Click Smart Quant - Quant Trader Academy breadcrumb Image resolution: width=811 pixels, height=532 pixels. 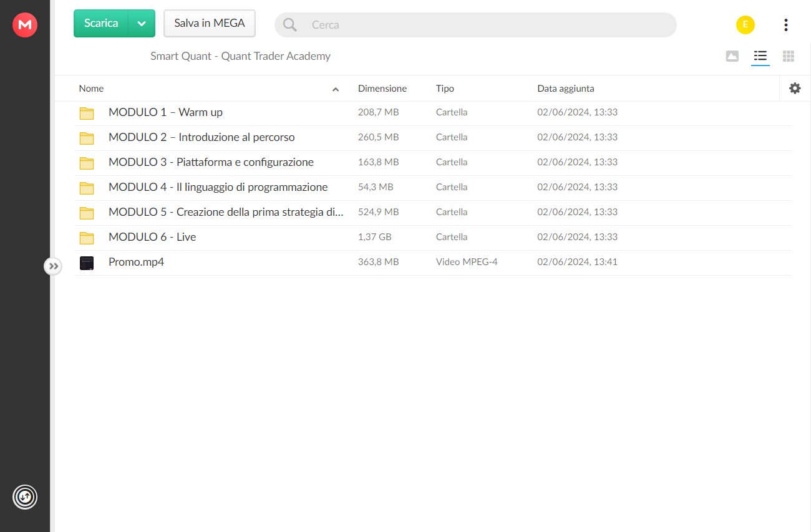point(240,56)
